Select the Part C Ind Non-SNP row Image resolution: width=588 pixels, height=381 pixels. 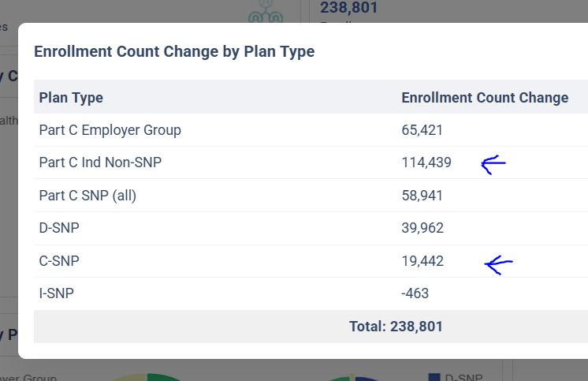(105, 162)
